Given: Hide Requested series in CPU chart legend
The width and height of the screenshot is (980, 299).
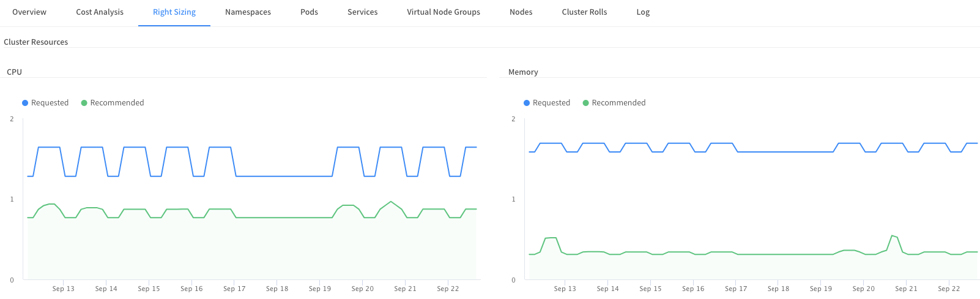Looking at the screenshot, I should 50,103.
